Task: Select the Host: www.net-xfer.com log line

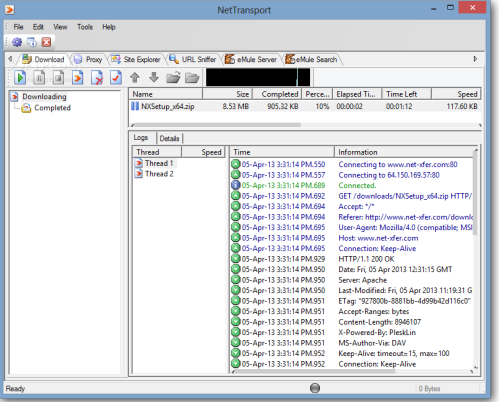Action: (x=351, y=238)
